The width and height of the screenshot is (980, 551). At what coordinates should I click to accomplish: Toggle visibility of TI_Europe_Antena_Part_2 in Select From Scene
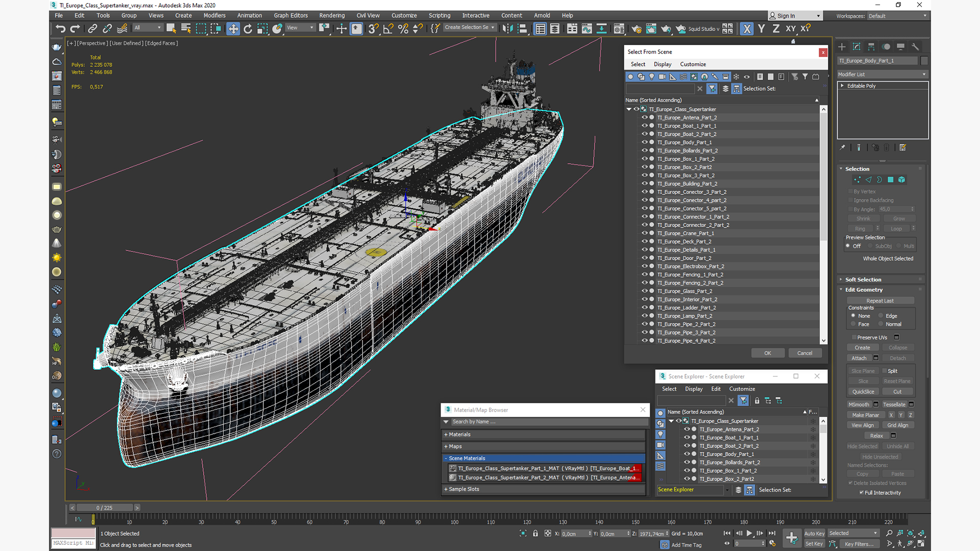click(644, 117)
